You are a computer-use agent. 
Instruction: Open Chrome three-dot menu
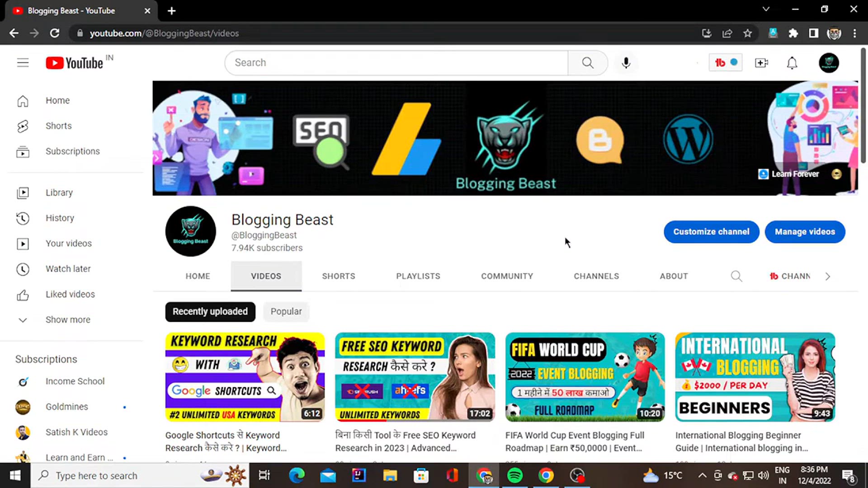point(854,33)
